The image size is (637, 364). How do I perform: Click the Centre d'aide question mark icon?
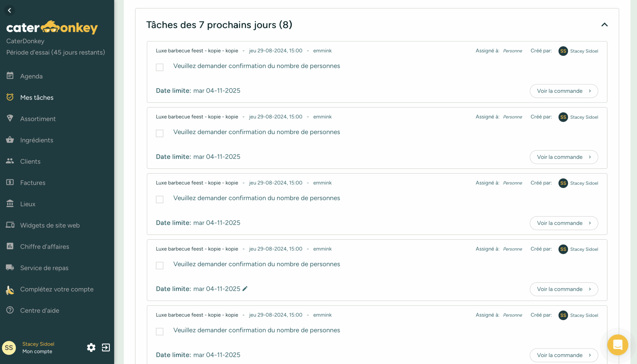[10, 310]
